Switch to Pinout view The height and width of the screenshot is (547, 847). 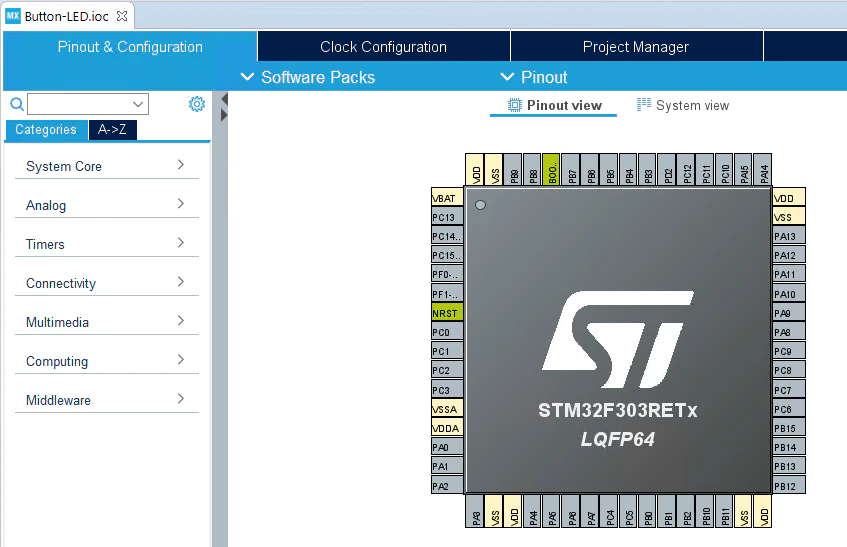tap(554, 105)
